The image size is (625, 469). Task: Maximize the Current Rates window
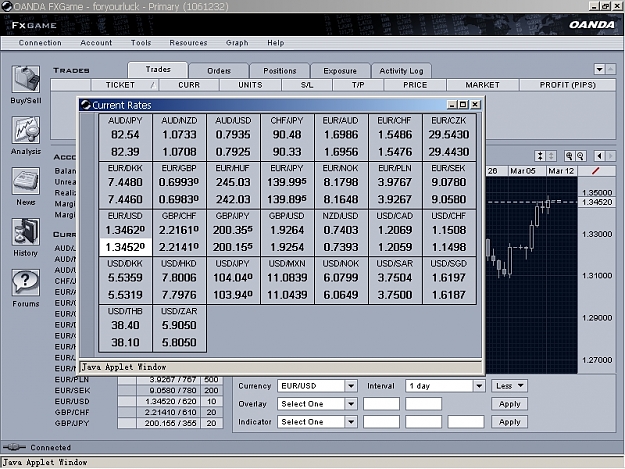point(463,105)
